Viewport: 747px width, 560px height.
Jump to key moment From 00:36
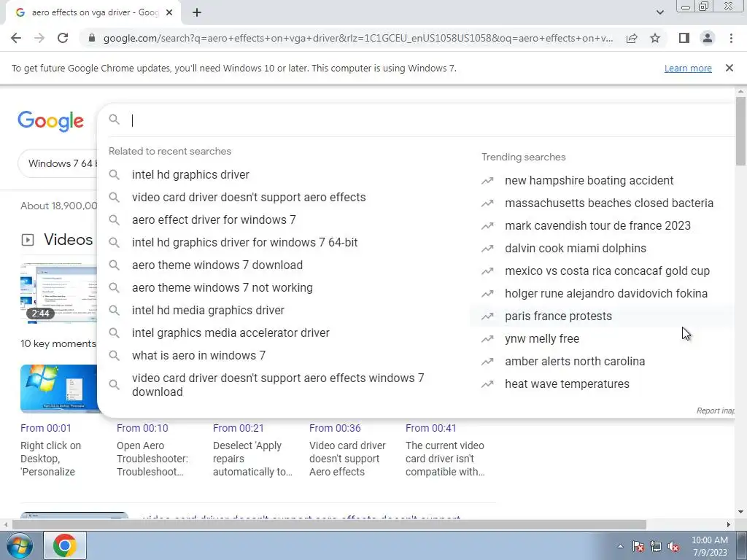[x=335, y=428]
